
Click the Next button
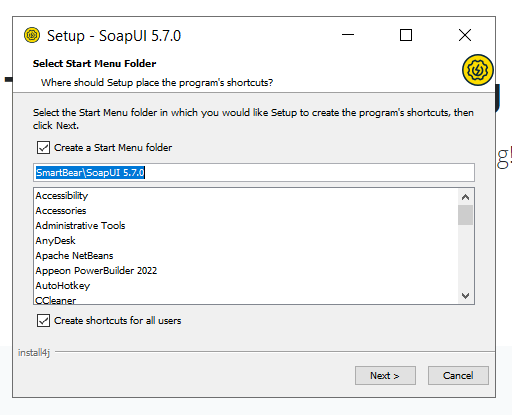(385, 376)
